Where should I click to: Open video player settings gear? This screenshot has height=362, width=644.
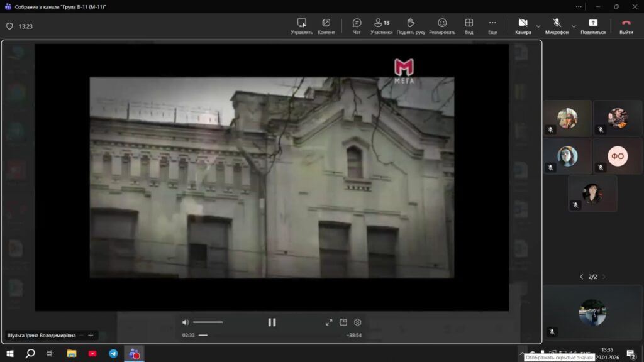[358, 322]
